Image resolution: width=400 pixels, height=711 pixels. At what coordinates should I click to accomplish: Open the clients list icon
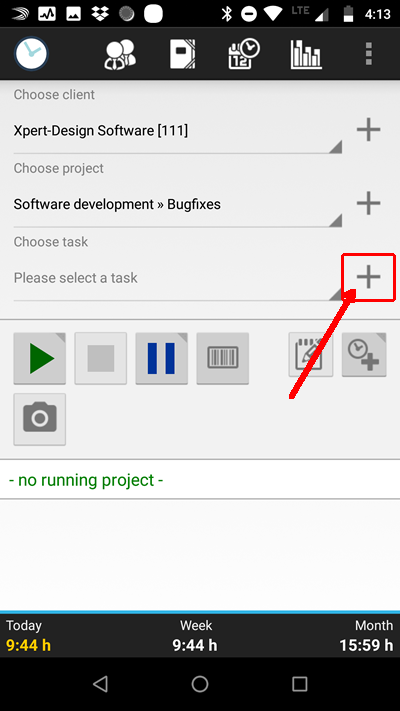point(120,55)
